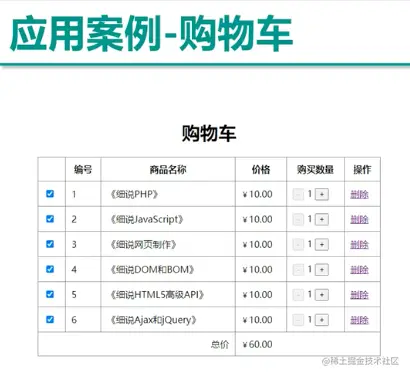Remove 《细说Ajax和jQuery》 with 删除 link
Viewport: 410px width, 377px height.
tap(359, 320)
